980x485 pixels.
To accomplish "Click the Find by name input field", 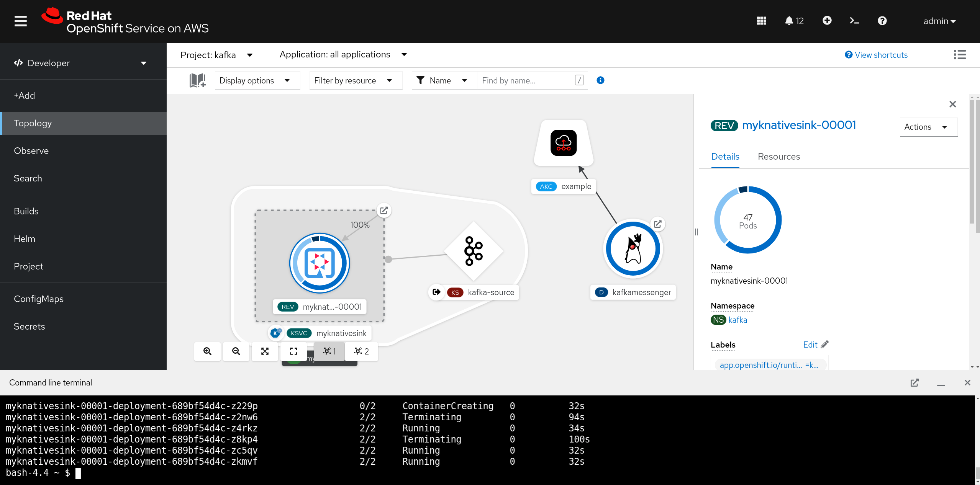I will pos(527,81).
